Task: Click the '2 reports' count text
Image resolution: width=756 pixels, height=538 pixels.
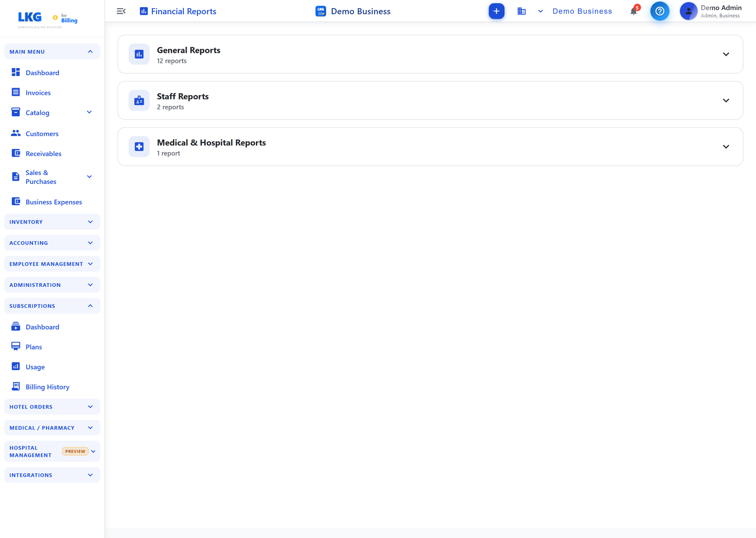Action: pyautogui.click(x=171, y=107)
